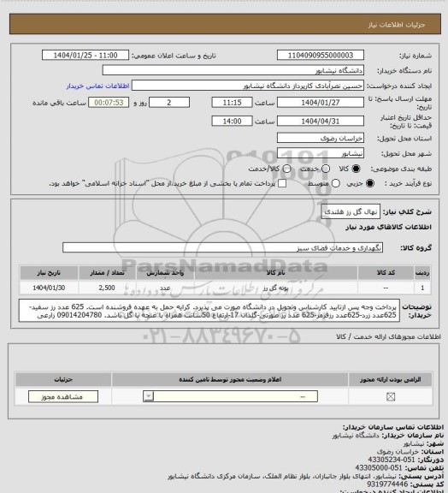Select the کالا/خدمت radio button

pos(286,169)
